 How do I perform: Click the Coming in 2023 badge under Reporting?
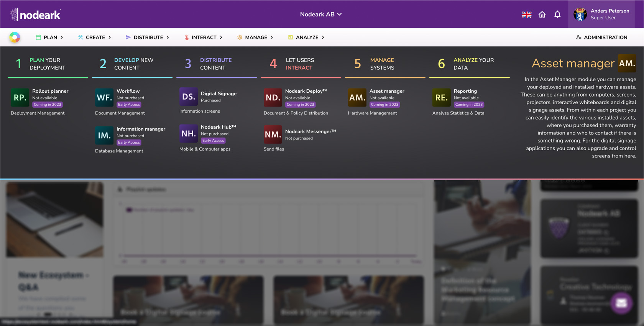(x=469, y=105)
